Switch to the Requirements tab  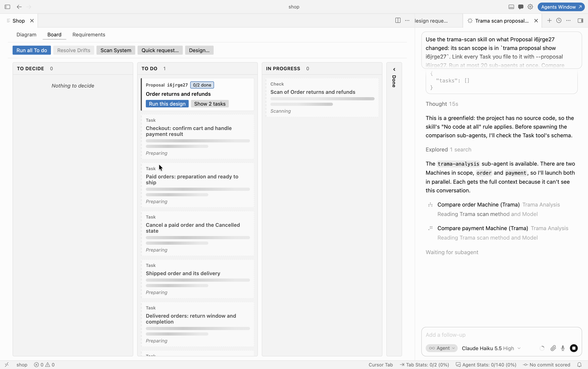(x=89, y=35)
